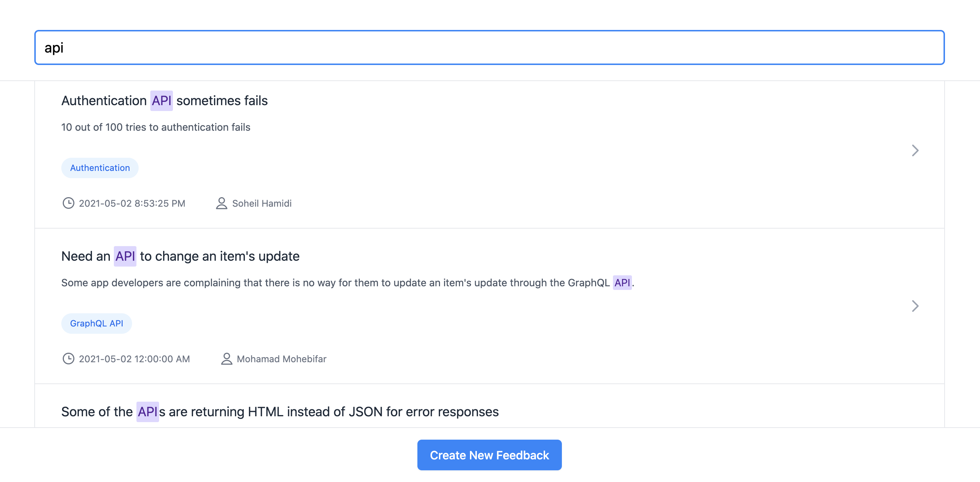Focus the search field containing 'api'

point(489,47)
